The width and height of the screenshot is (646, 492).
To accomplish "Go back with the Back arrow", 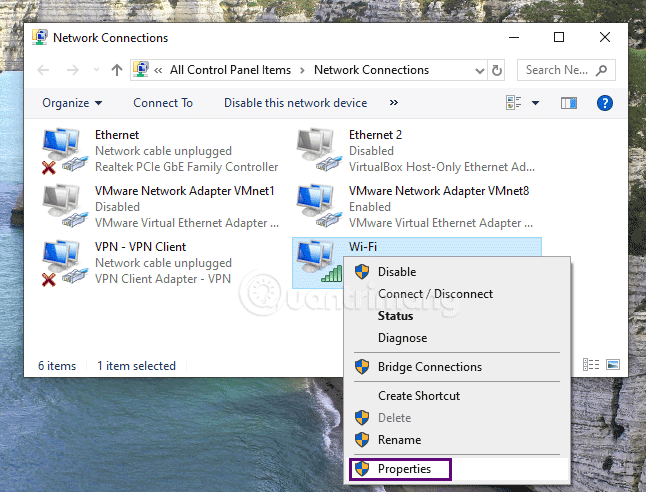I will pyautogui.click(x=43, y=70).
